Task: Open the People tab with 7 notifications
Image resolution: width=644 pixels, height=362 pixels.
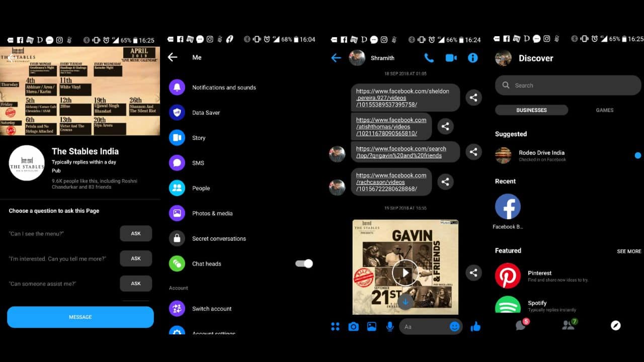Action: [569, 325]
